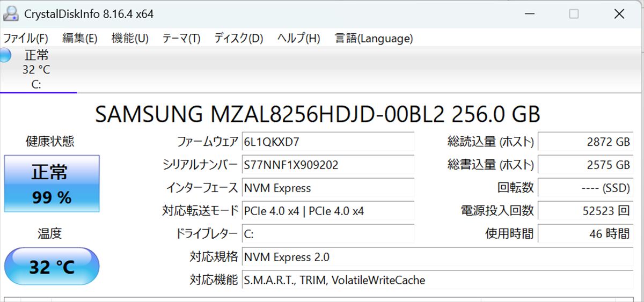Open the 編集(E) menu
Viewport: 644px width, 302px height.
pyautogui.click(x=79, y=38)
